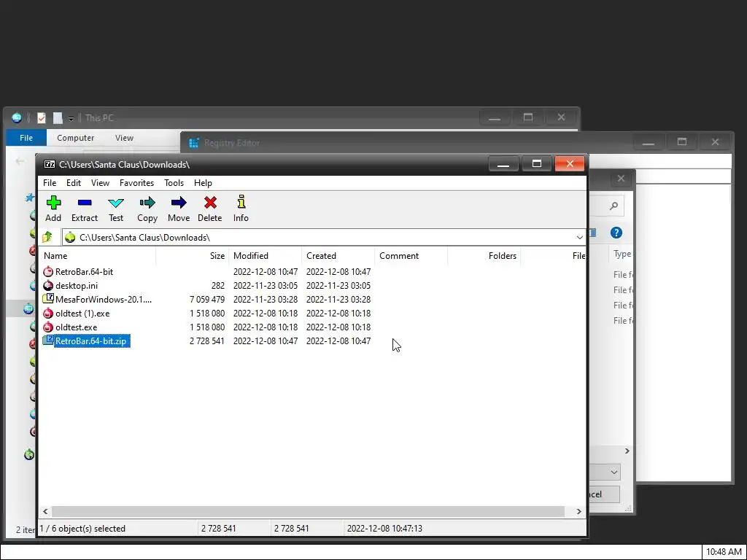747x560 pixels.
Task: Select the desktop.ini file icon
Action: (48, 286)
